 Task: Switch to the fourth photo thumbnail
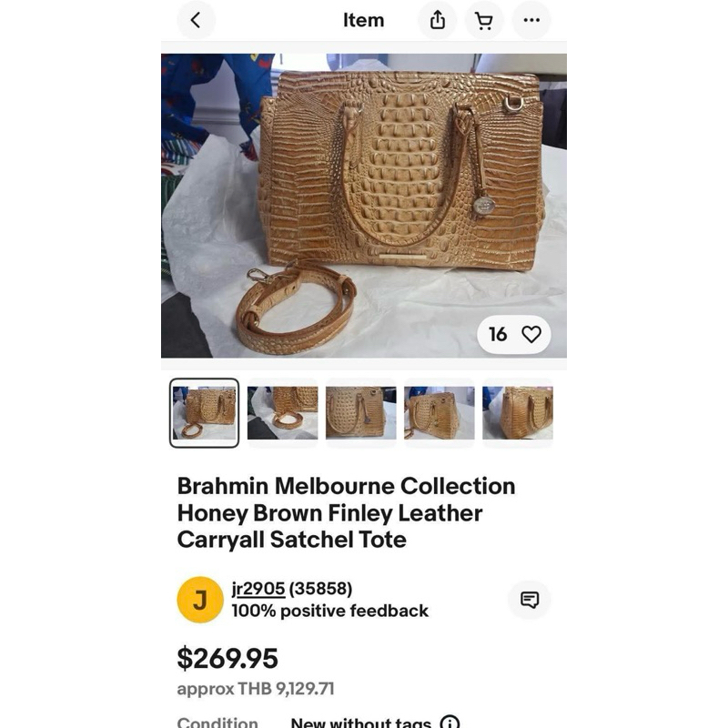[x=440, y=413]
